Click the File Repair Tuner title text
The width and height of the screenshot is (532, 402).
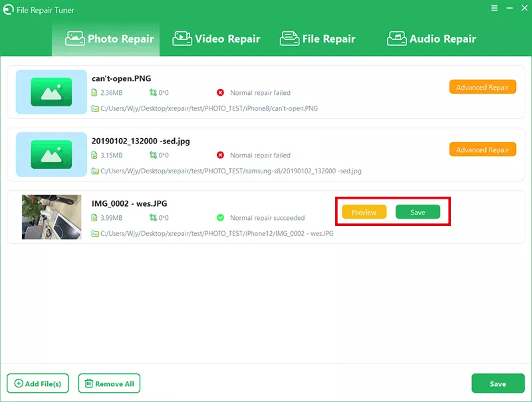click(45, 10)
